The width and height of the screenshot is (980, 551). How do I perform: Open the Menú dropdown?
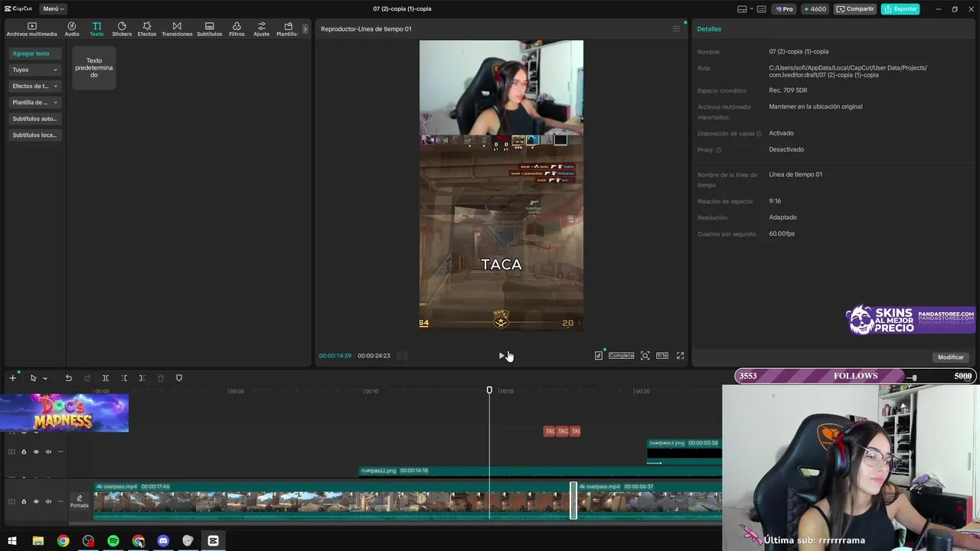(53, 9)
